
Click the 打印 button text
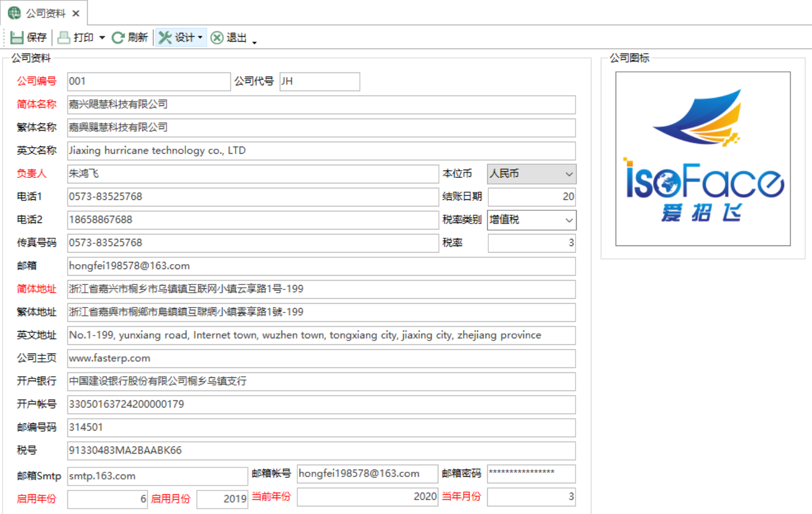[x=83, y=37]
